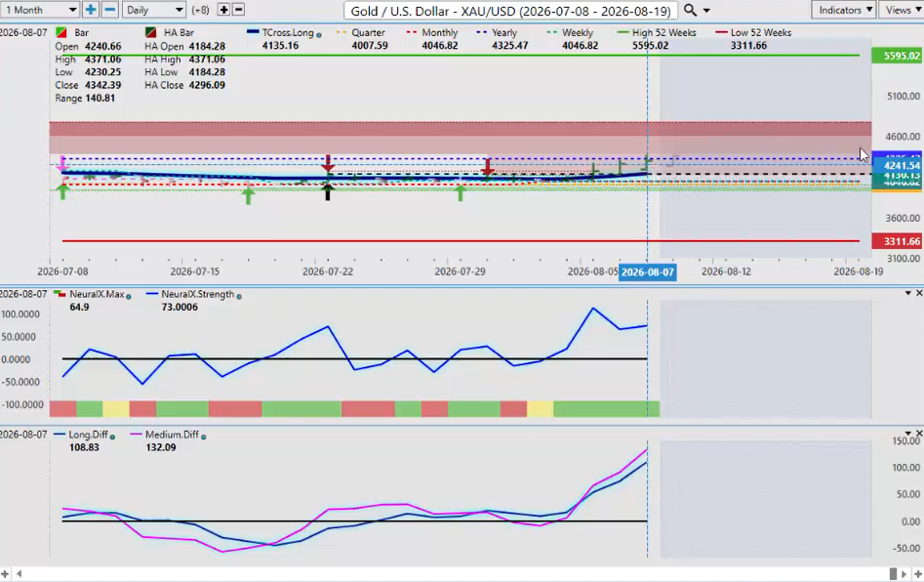Click the Yearly level legend label

tap(504, 32)
